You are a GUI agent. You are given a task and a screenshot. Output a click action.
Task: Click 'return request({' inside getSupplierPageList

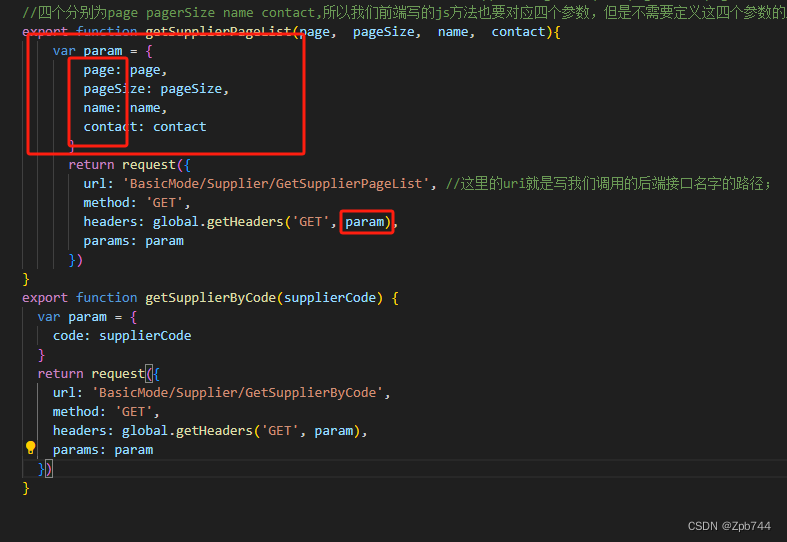(x=129, y=165)
